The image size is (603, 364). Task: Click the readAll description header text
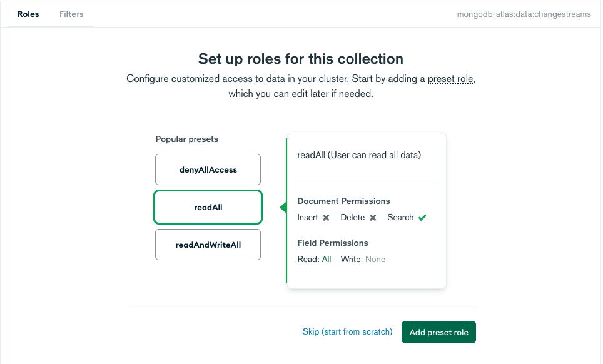tap(359, 155)
